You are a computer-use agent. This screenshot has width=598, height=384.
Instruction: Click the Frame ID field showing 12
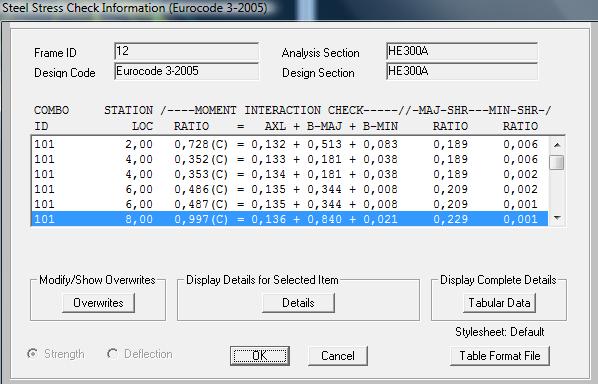(x=186, y=51)
